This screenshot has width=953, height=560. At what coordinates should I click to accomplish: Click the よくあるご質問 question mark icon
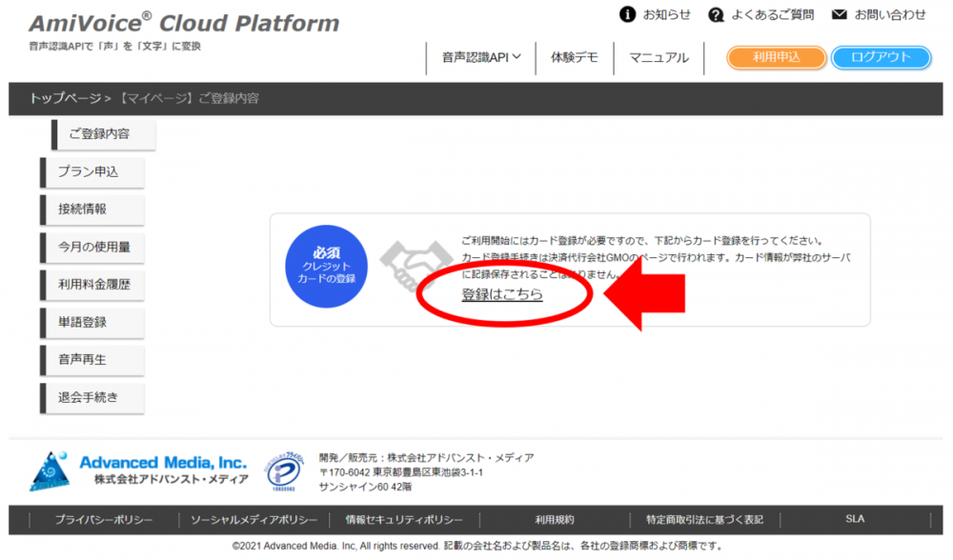click(716, 14)
